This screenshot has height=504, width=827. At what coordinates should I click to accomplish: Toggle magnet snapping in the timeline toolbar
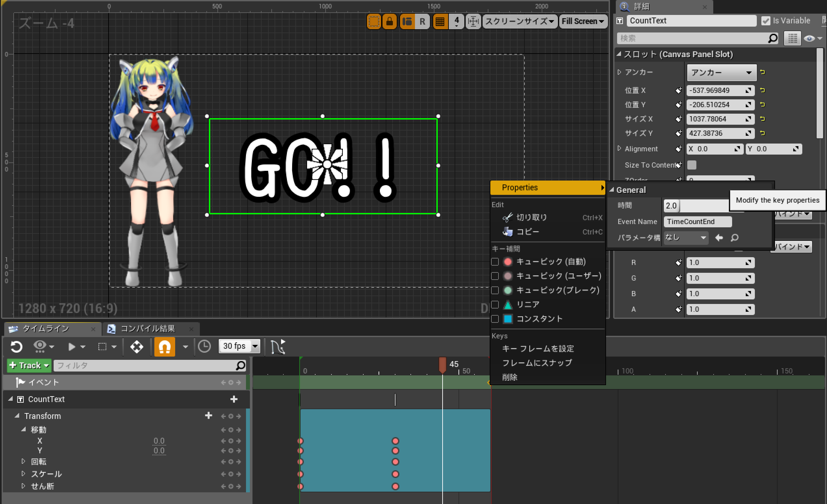164,347
